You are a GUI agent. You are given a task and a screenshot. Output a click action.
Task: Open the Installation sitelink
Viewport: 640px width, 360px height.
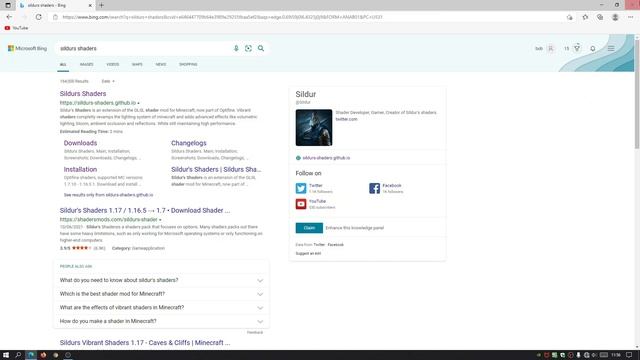coord(80,169)
